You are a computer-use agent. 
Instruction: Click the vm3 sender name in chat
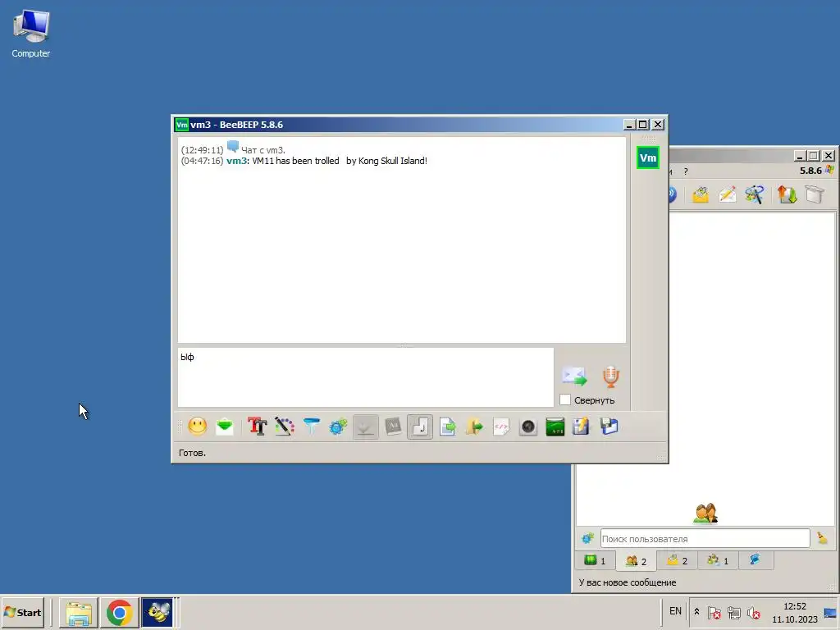pyautogui.click(x=236, y=161)
